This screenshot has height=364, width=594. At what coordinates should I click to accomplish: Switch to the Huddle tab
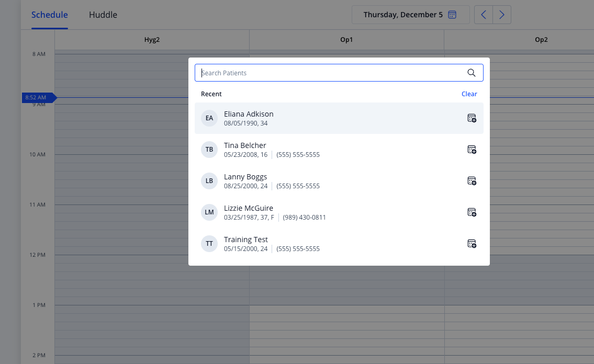[103, 15]
